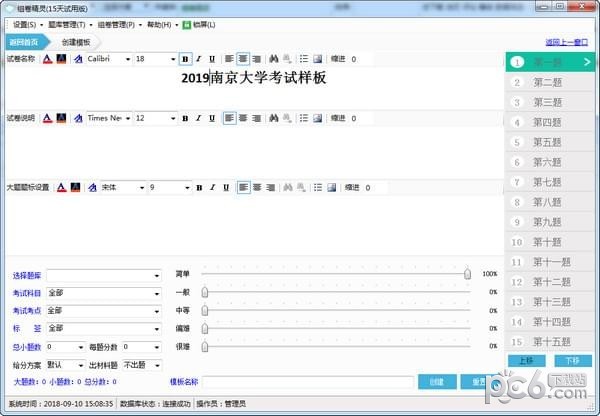Toggle bold in the 试卷名称 toolbar
600x416 pixels.
tap(185, 59)
